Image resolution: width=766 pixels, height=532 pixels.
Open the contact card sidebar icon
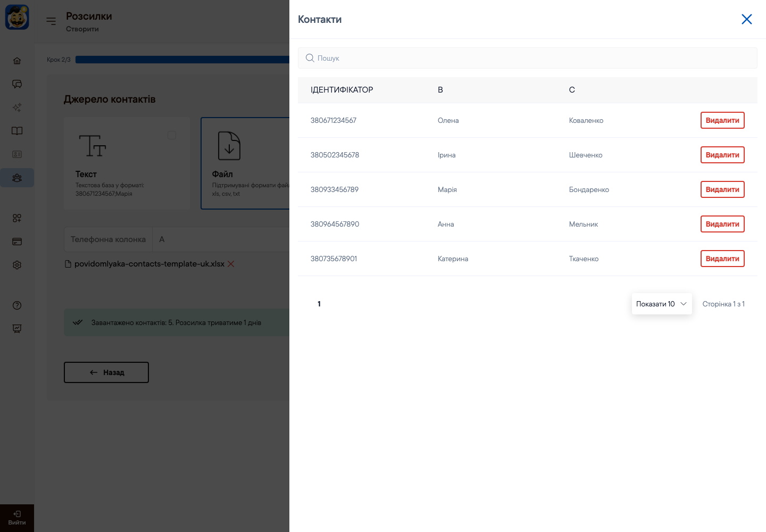tap(17, 154)
